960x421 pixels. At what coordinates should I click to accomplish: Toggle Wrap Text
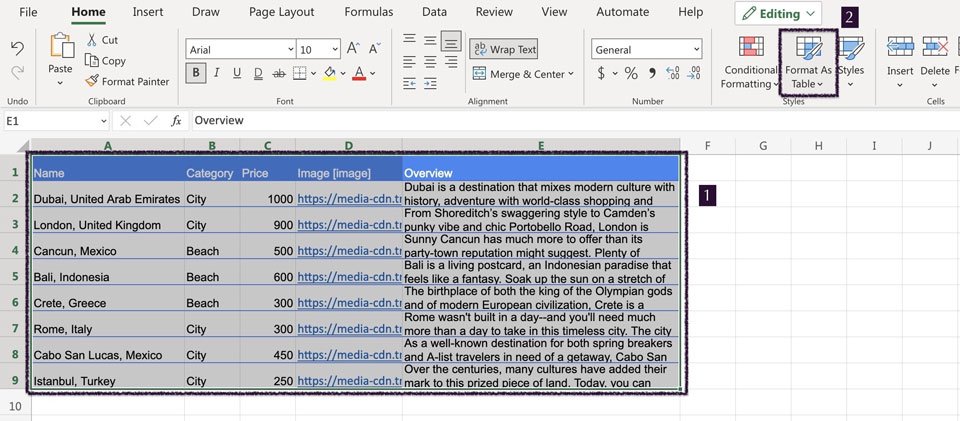click(x=504, y=50)
